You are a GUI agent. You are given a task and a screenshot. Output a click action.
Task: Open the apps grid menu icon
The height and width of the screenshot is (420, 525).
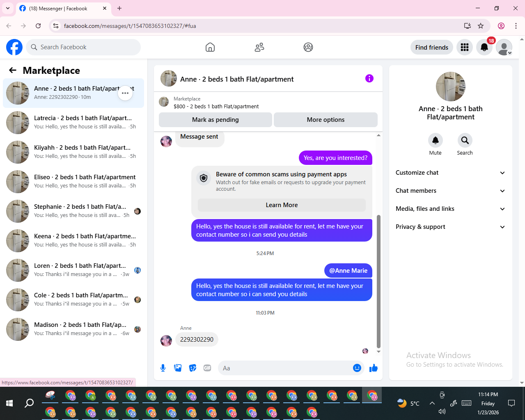click(x=465, y=47)
